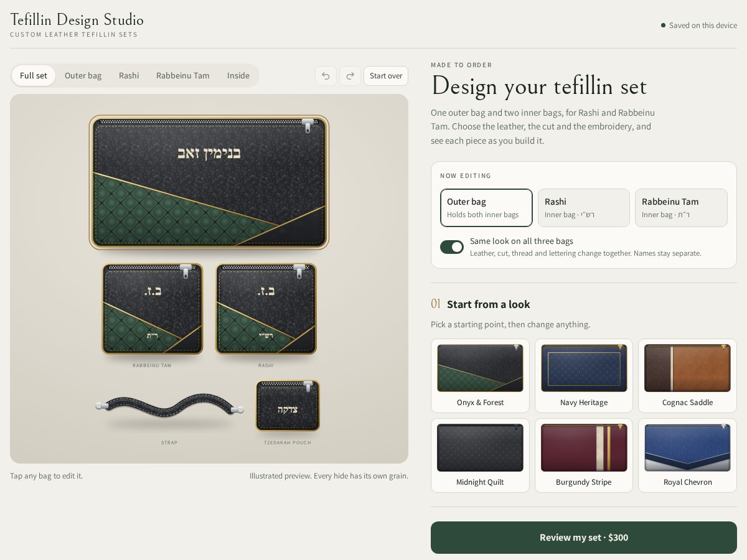Click the Saved on this device status
This screenshot has height=560, width=747.
click(x=699, y=26)
